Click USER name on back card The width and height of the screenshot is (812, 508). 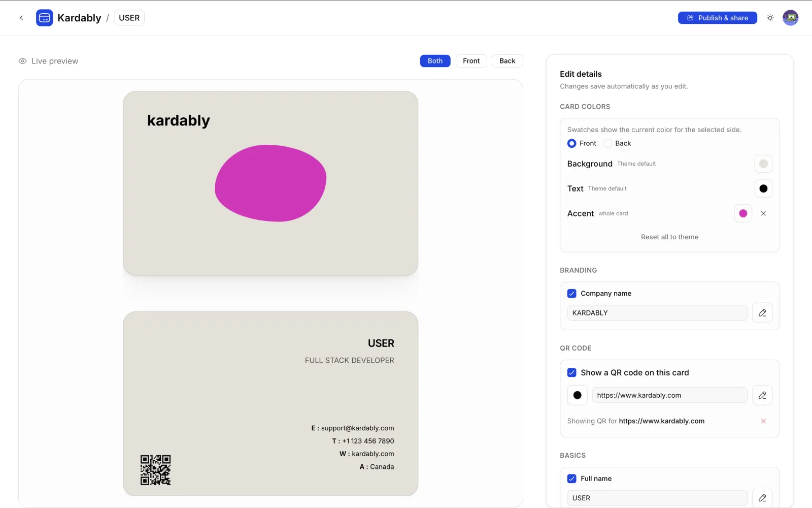point(381,343)
